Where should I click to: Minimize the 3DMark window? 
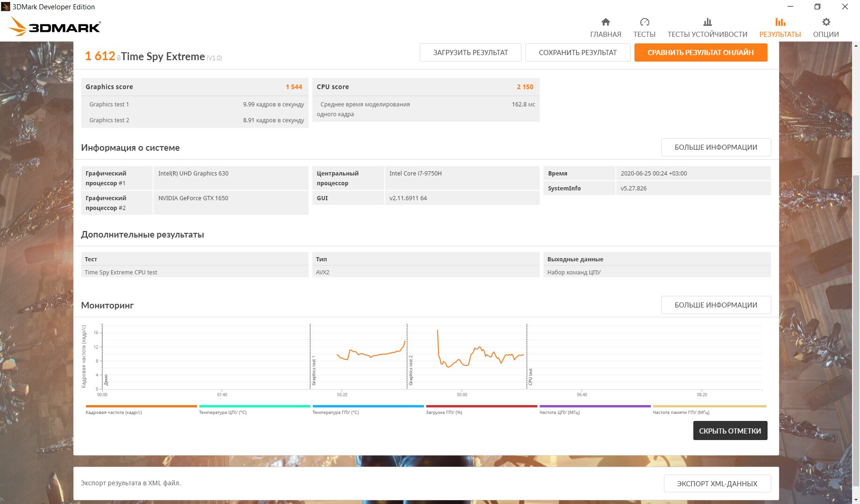790,7
